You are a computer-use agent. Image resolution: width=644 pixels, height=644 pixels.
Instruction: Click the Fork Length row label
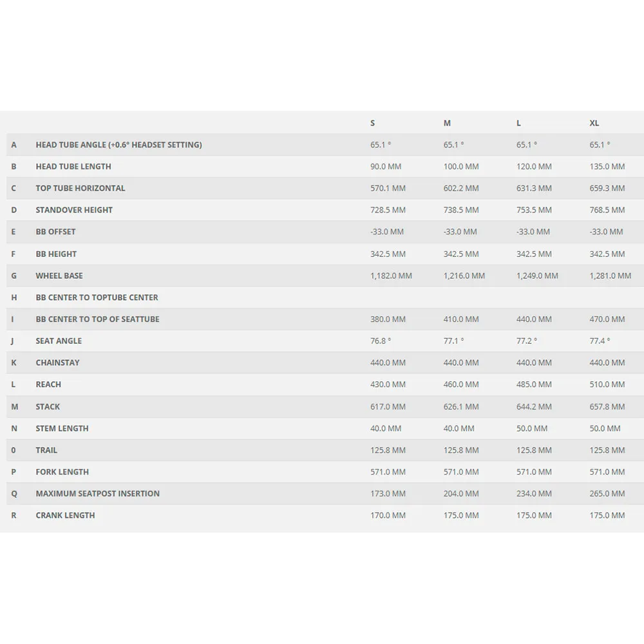tap(62, 472)
